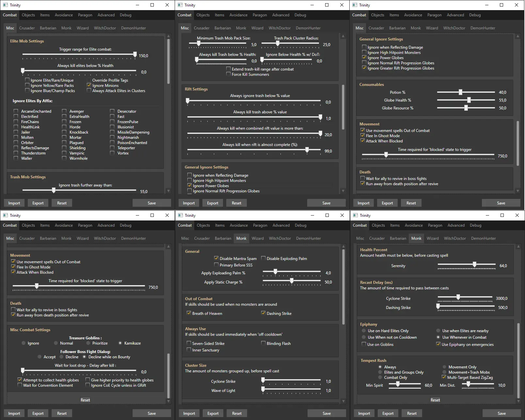
Task: Adjust the Serenity health percent slider
Action: (x=466, y=265)
